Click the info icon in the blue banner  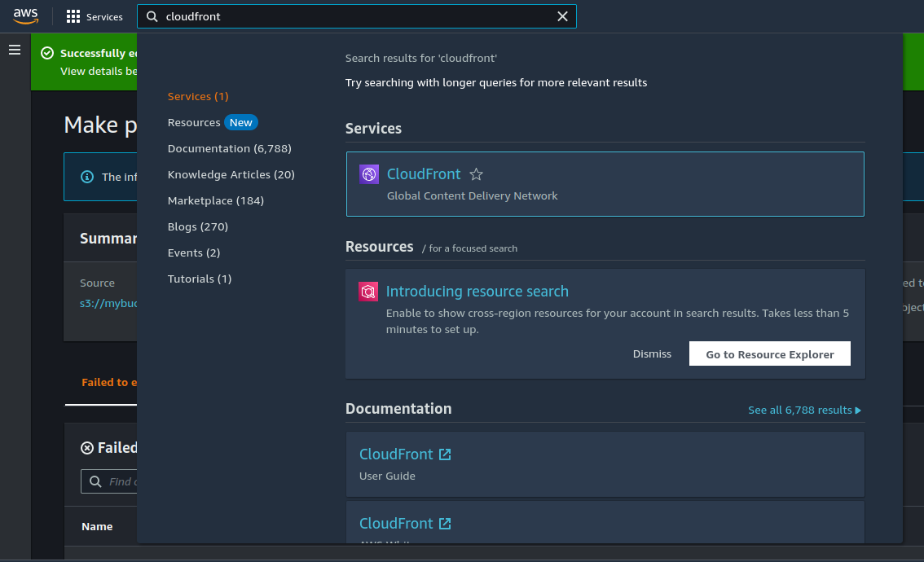87,177
